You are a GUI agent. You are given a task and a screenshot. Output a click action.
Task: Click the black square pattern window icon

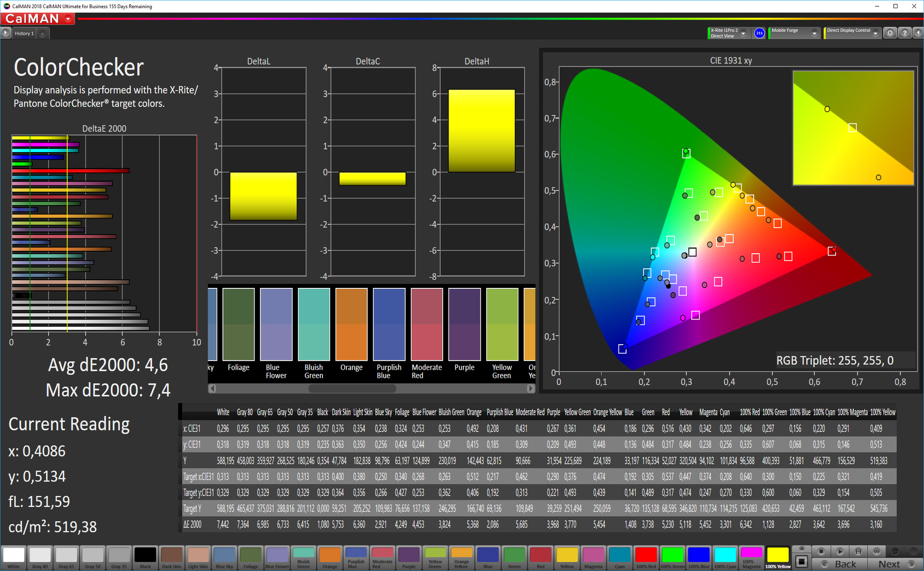coord(801,561)
